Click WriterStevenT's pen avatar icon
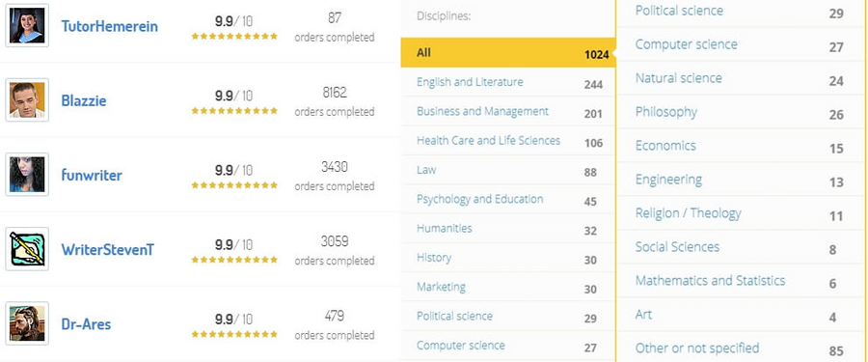 tap(27, 249)
